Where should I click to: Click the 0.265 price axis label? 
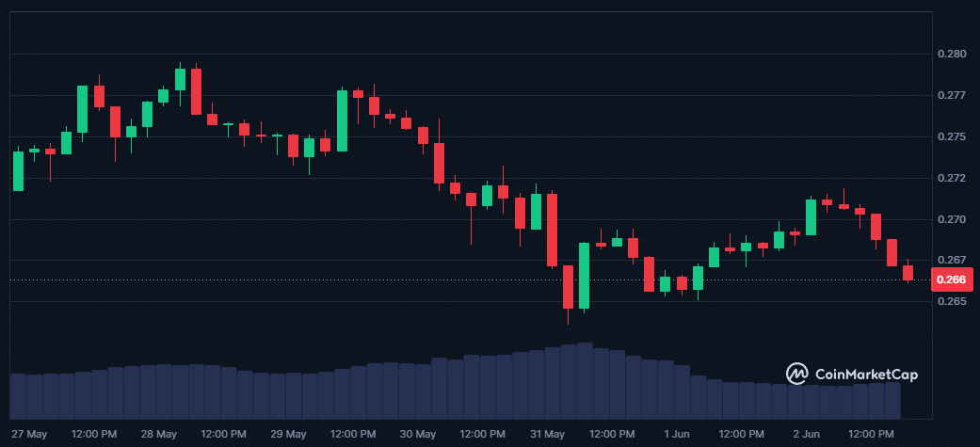[951, 301]
